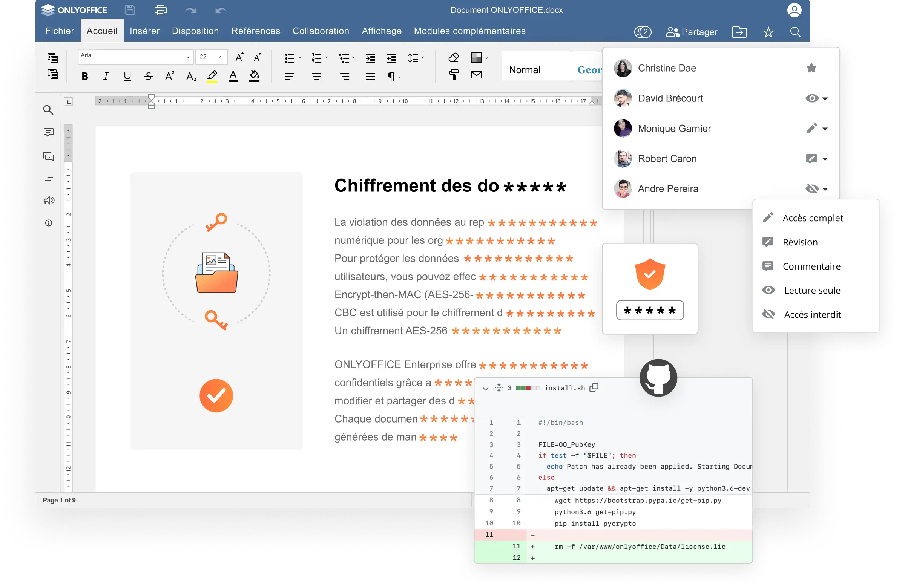The image size is (905, 588).
Task: Align text right
Action: pos(345,77)
